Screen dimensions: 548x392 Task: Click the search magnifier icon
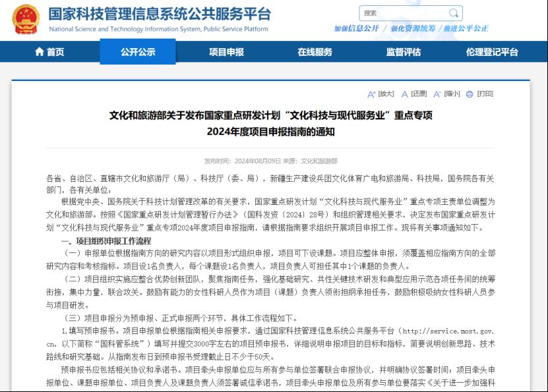tap(454, 13)
